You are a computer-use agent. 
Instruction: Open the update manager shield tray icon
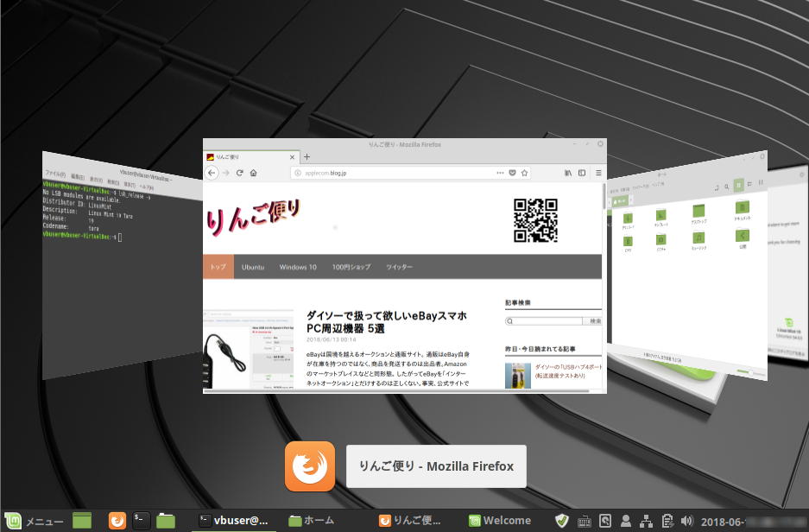click(x=562, y=521)
